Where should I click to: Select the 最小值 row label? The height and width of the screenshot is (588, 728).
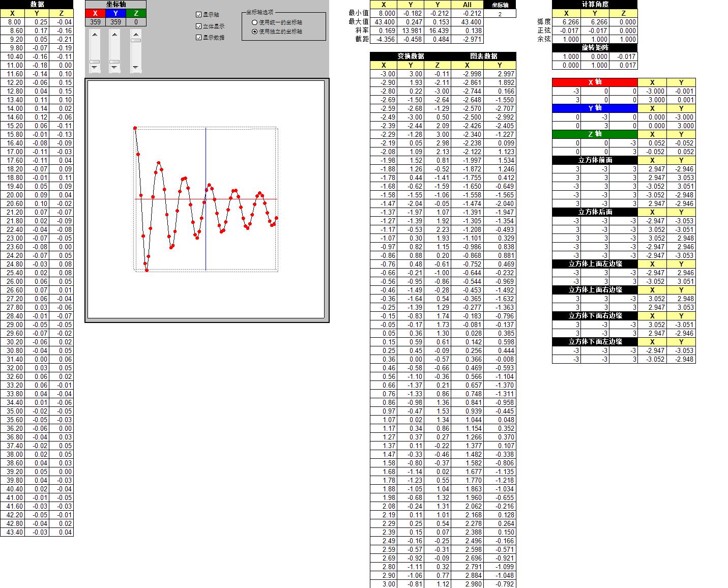tap(359, 13)
